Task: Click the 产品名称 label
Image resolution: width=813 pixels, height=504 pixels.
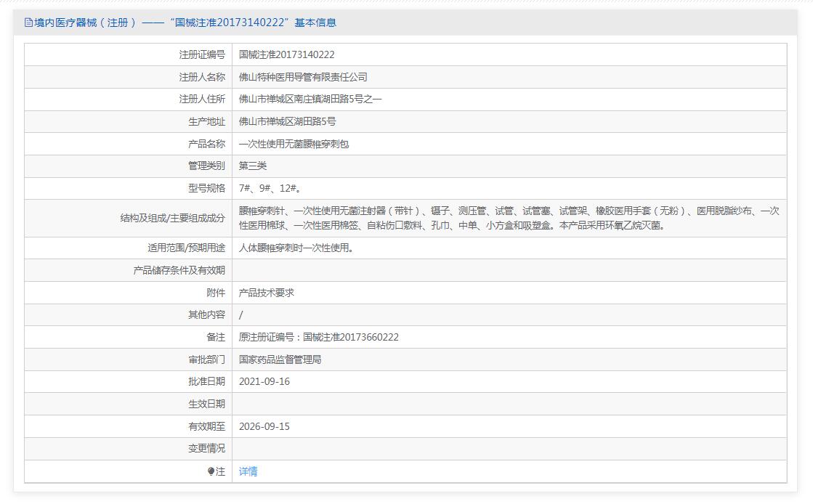Action: pos(207,144)
